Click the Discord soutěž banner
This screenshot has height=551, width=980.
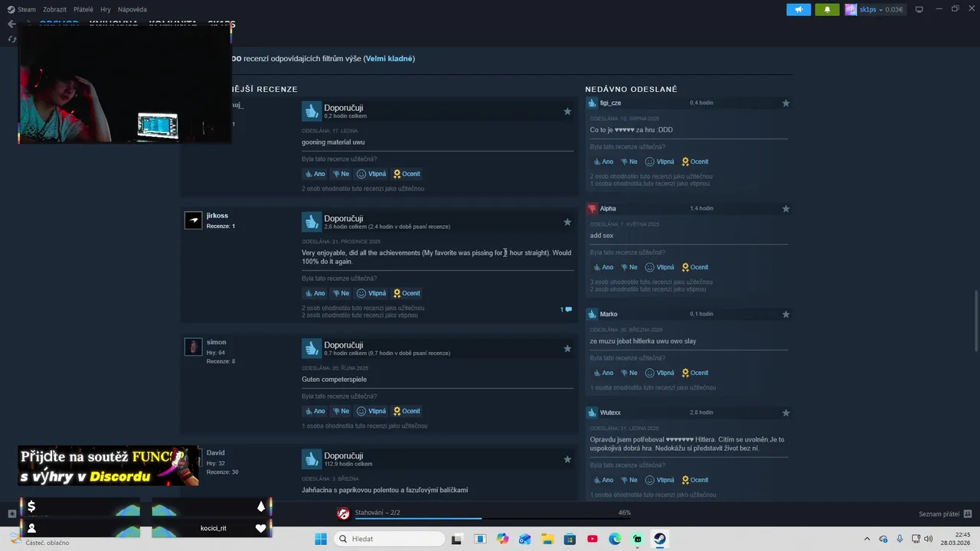109,466
